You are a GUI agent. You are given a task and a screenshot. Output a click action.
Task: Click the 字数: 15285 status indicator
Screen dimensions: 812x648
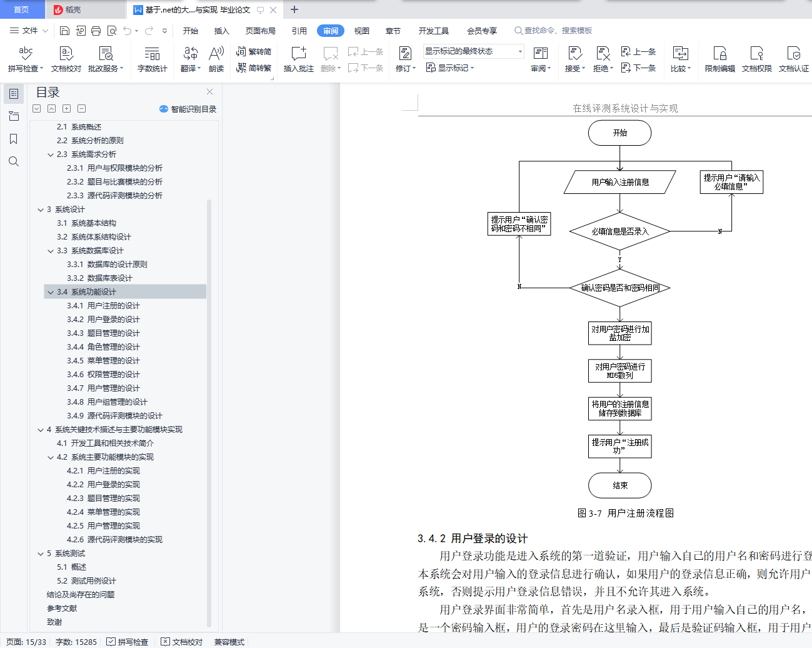pos(76,642)
